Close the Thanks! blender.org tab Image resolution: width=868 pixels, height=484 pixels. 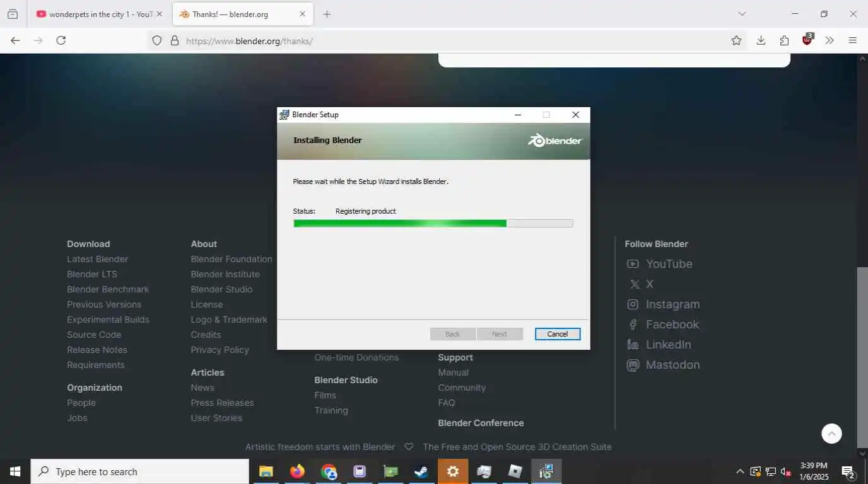[302, 14]
